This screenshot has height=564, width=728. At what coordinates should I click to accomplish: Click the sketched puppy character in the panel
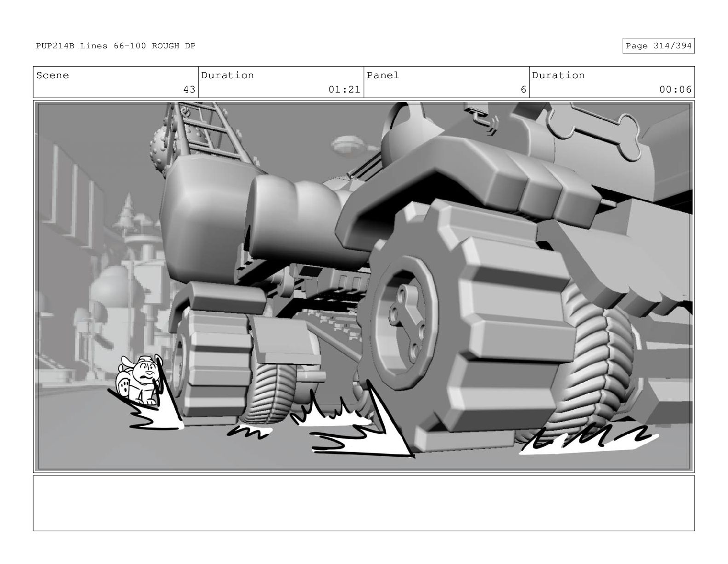(x=140, y=380)
